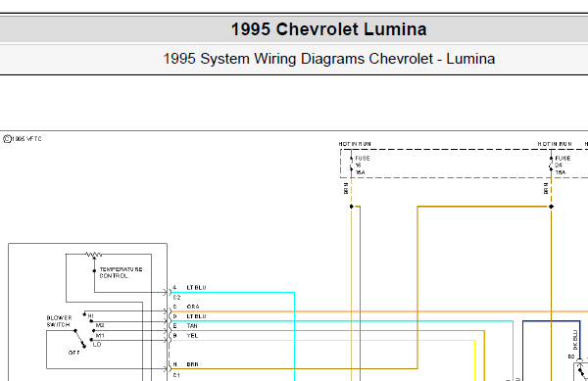
Task: Click the LO position label on blower switch
Action: (x=97, y=345)
